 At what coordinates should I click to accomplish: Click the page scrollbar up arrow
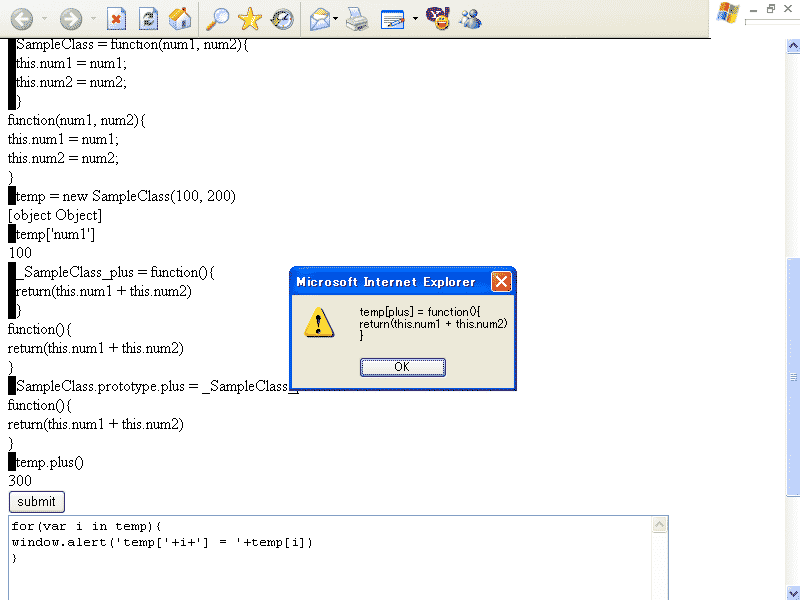(793, 46)
